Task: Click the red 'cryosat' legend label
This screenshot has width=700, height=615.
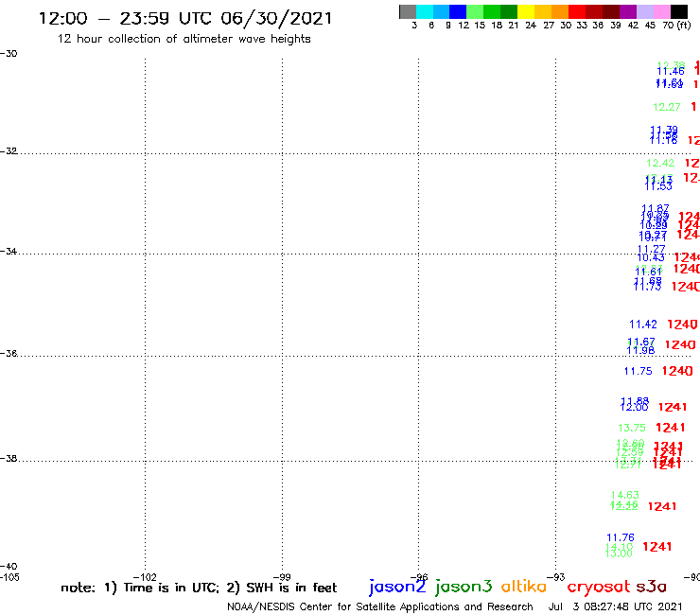Action: (x=598, y=587)
